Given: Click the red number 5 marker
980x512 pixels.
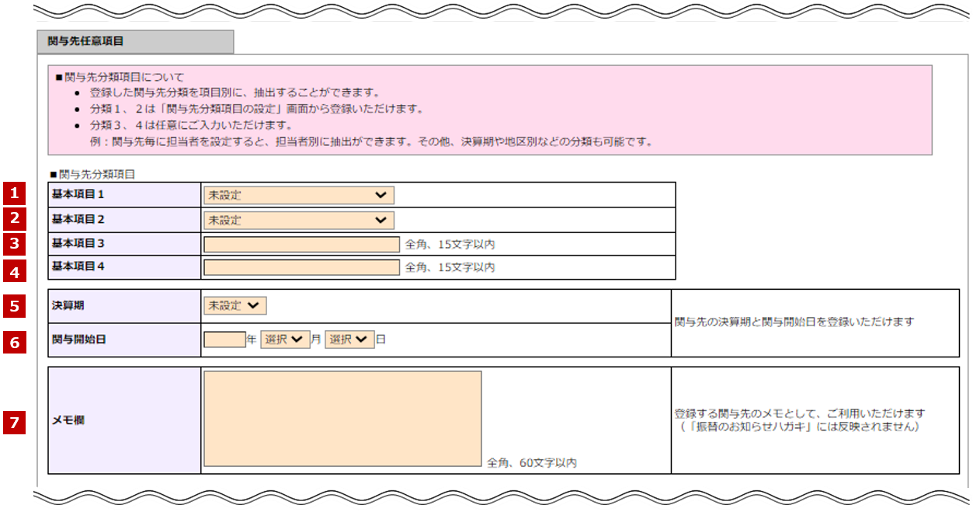Looking at the screenshot, I should tap(14, 306).
